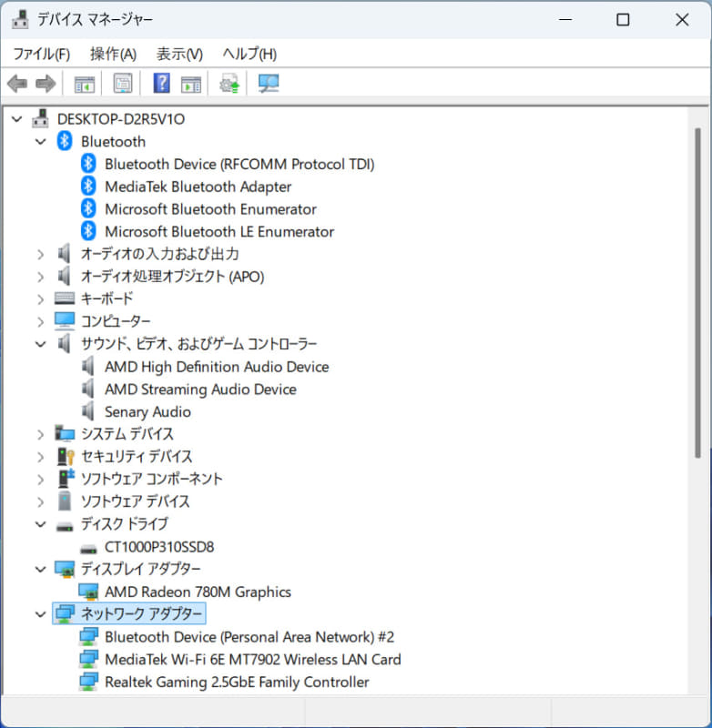Collapse the ディスプレイ アダプター chevron
Screen dimensions: 712x728
coord(41,570)
